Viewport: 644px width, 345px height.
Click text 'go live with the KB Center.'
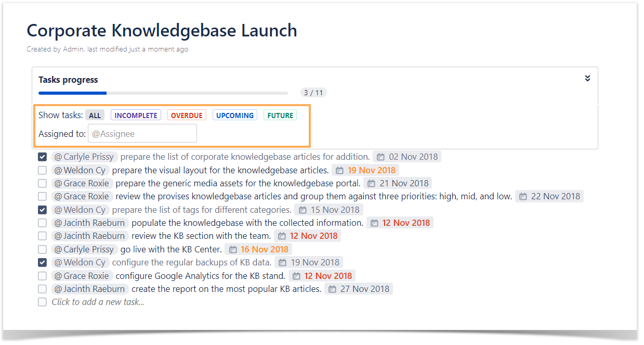171,249
